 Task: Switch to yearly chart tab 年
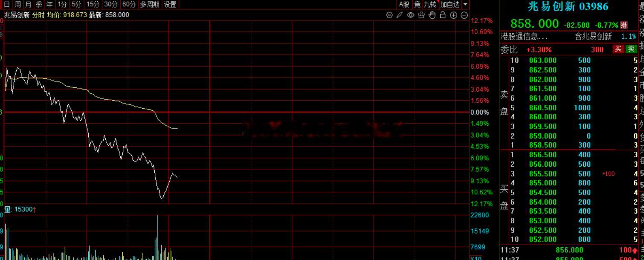(x=50, y=4)
